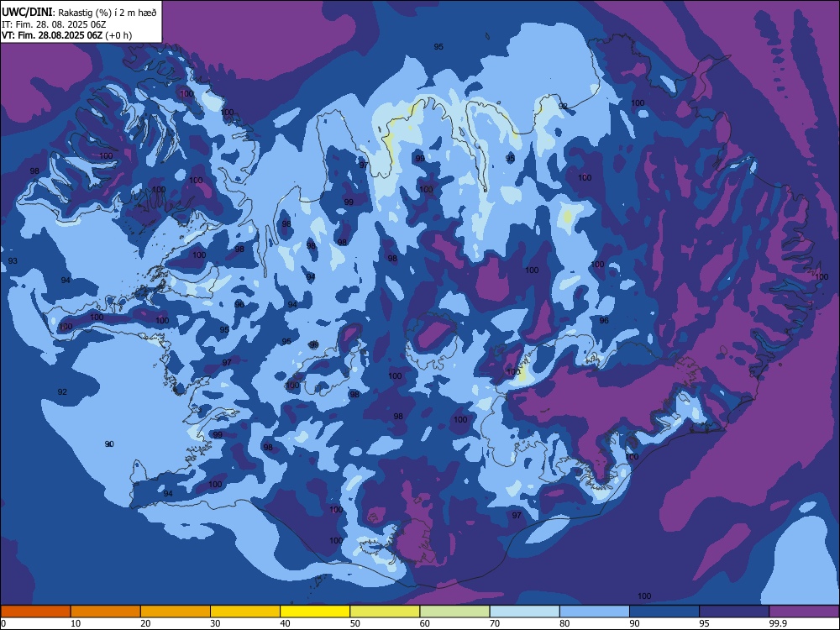Select the 90–95 medium blue legend swatch
This screenshot has height=630, width=840.
pyautogui.click(x=664, y=612)
